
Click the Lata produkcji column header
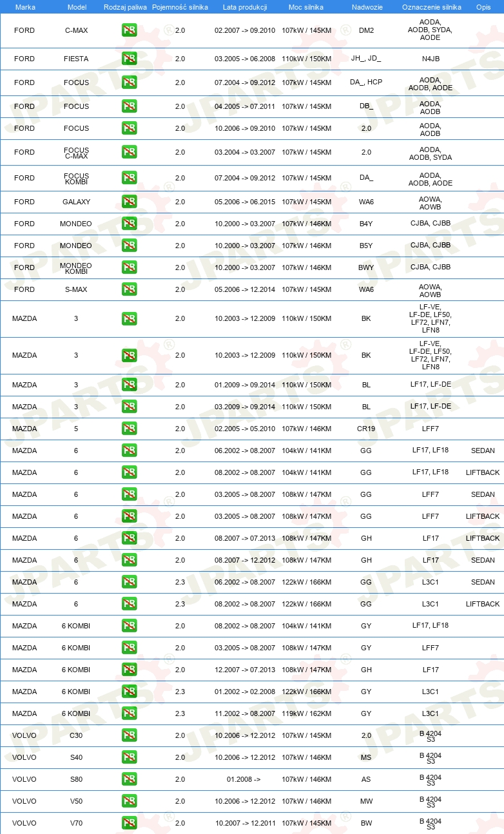[245, 6]
